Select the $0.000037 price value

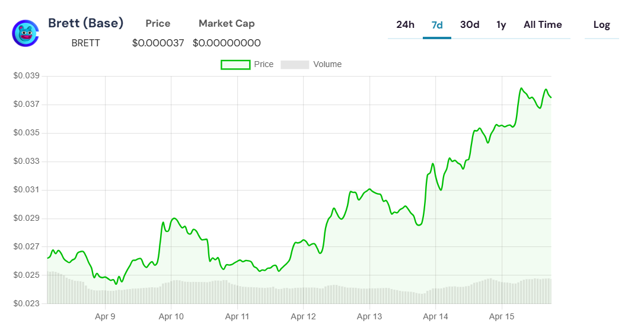tap(158, 43)
